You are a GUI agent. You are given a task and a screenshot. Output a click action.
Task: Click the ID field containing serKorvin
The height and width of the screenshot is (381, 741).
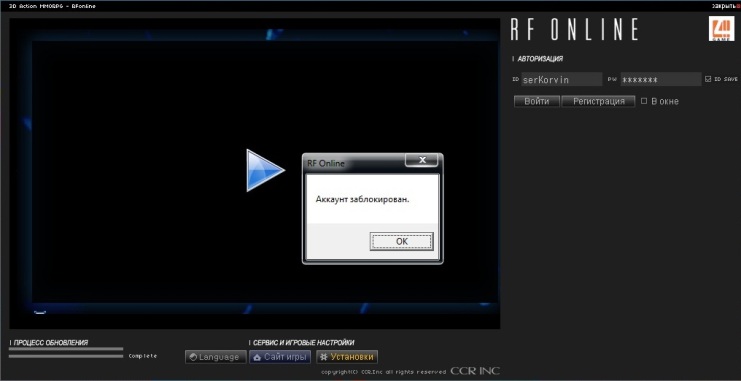[x=561, y=79]
